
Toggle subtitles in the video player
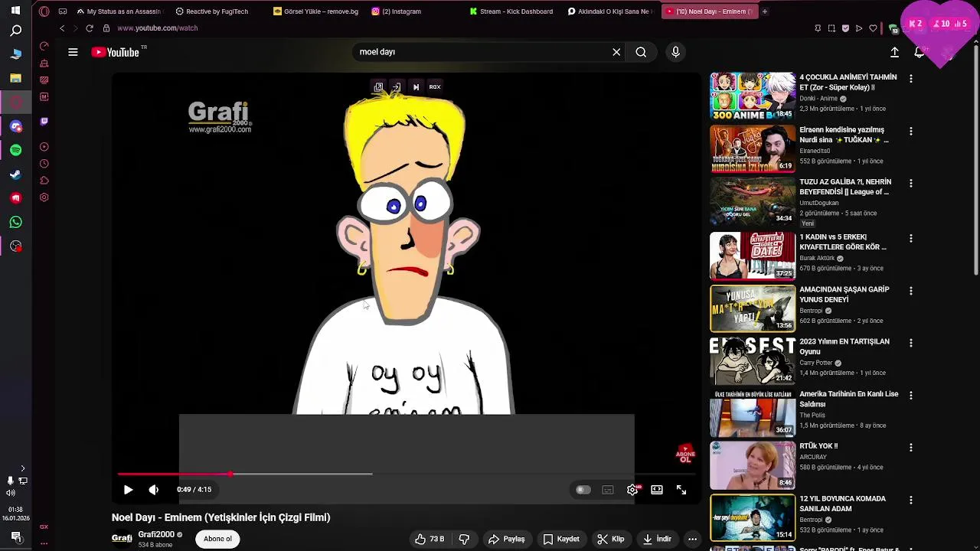click(x=608, y=490)
